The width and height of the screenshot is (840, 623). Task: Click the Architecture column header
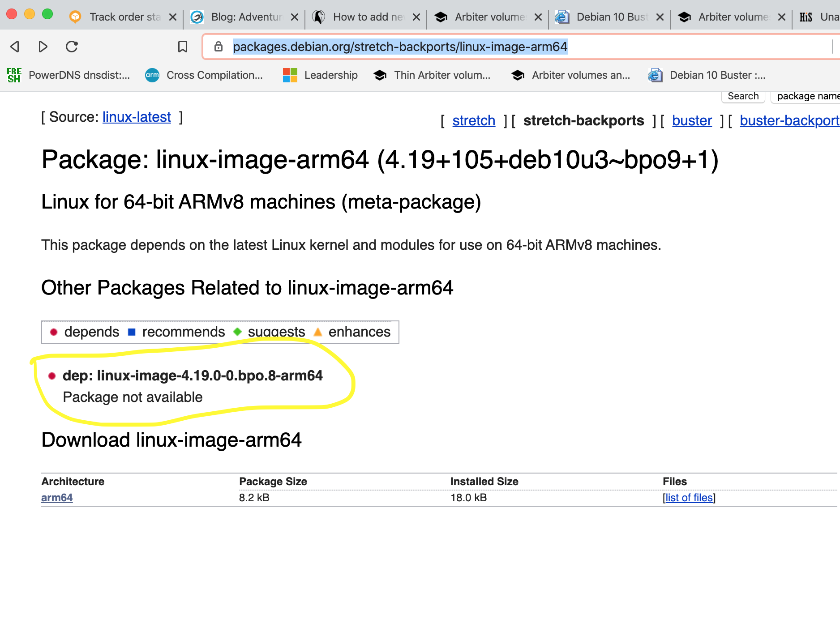coord(73,482)
